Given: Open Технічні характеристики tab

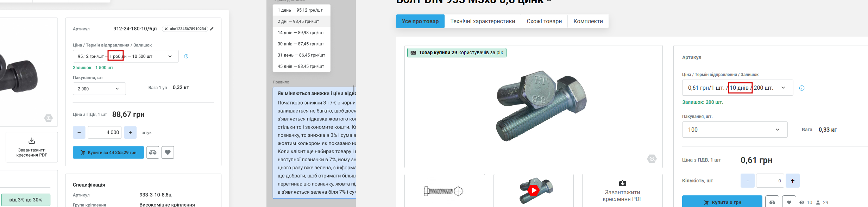Looking at the screenshot, I should [x=483, y=21].
